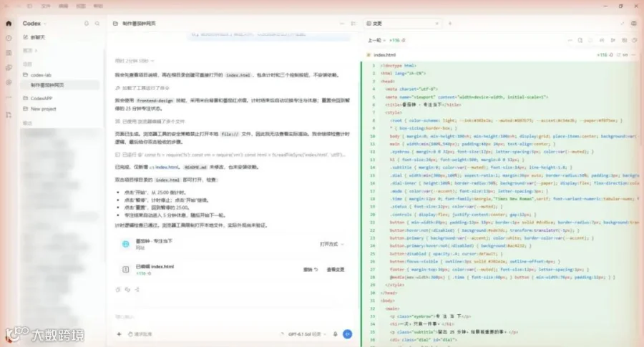
Task: Open the 制作番茄钟网页 conversation in sidebar
Action: [x=59, y=85]
